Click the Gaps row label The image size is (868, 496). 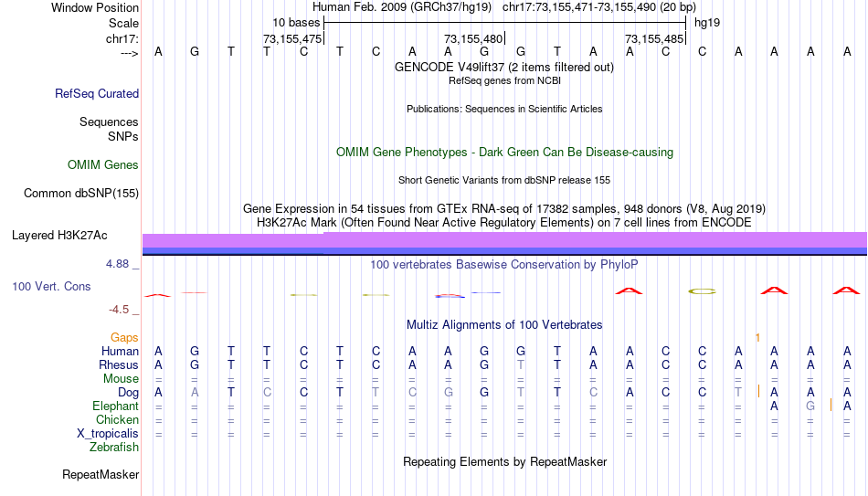[x=124, y=338]
